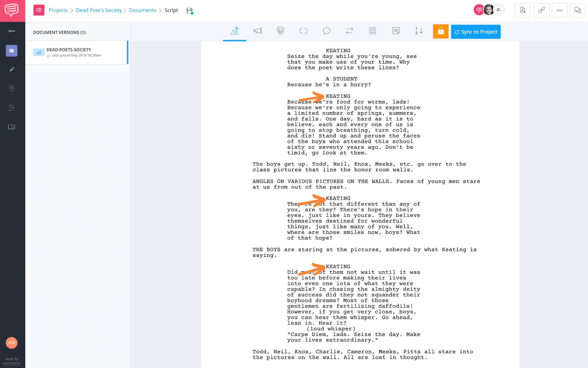Click the 'Seize the day while you're young' line
588x368 pixels.
click(352, 56)
